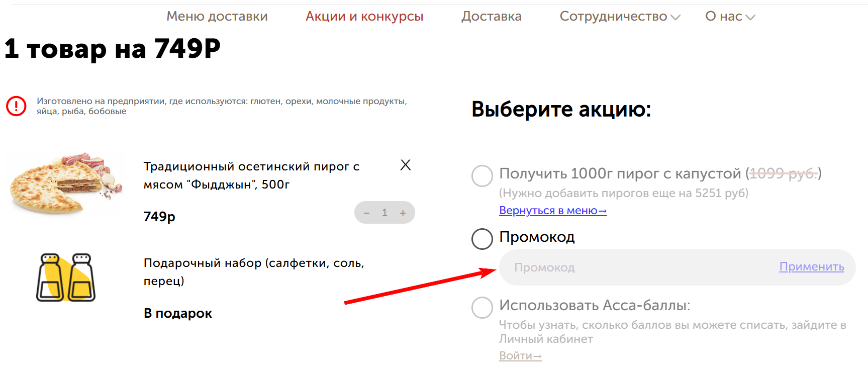The width and height of the screenshot is (868, 371).
Task: Expand the Акции и конкурсы section
Action: (364, 16)
